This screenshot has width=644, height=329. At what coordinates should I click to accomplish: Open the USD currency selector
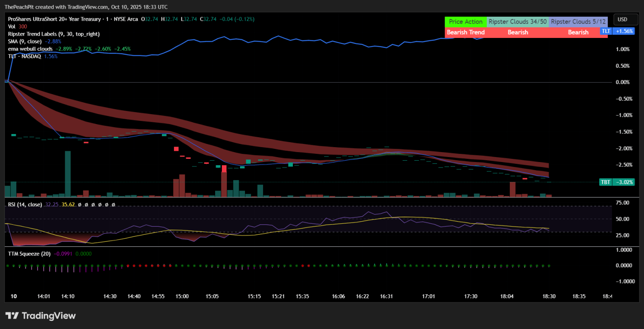(622, 19)
